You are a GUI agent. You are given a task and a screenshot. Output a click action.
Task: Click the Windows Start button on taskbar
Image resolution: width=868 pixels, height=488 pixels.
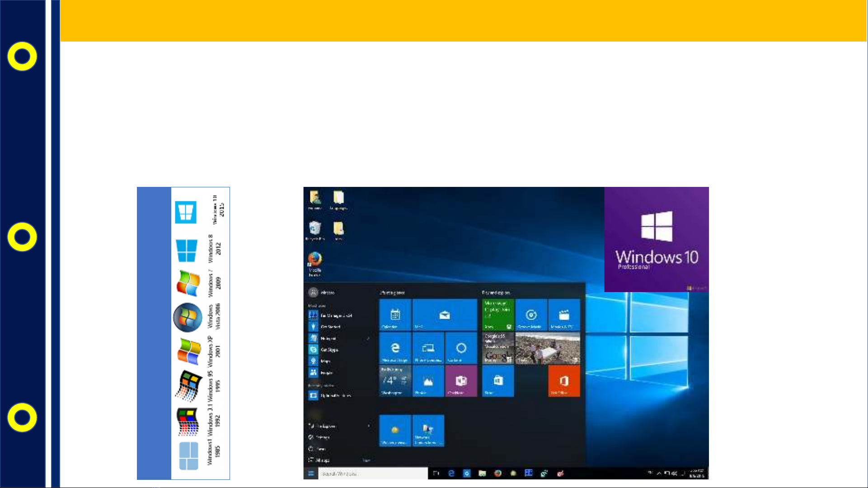[311, 473]
